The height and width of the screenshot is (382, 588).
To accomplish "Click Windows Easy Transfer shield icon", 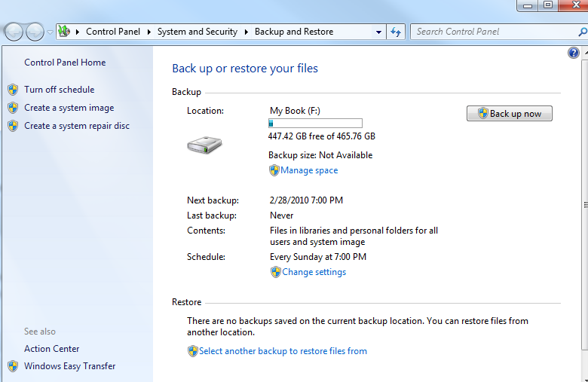I will point(12,366).
